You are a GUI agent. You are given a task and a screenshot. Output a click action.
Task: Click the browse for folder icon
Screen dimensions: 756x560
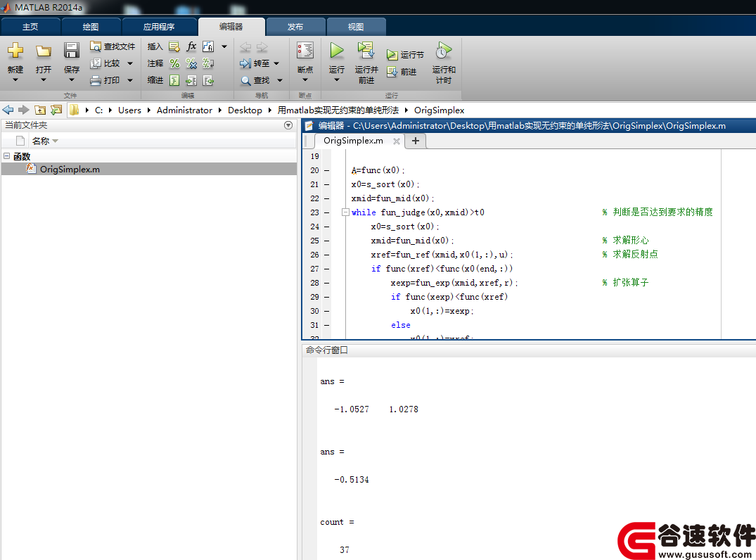pyautogui.click(x=56, y=110)
